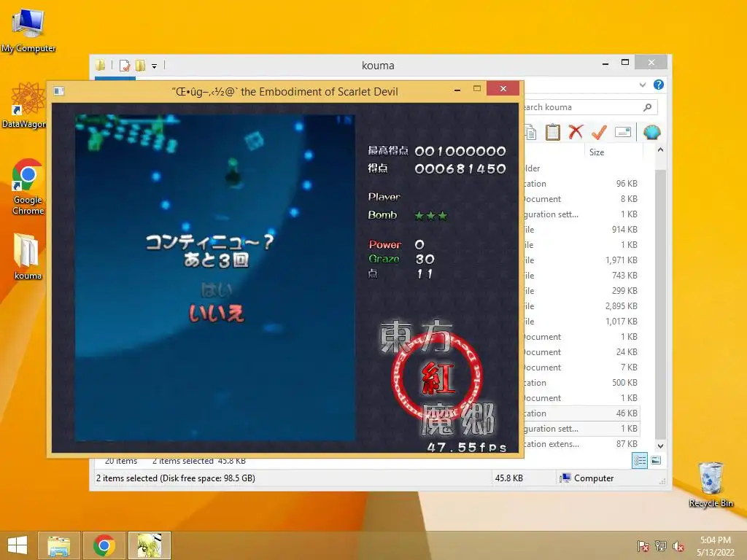Viewport: 747px width, 560px height.
Task: Click the Copy documents toolbar icon
Action: click(x=530, y=132)
